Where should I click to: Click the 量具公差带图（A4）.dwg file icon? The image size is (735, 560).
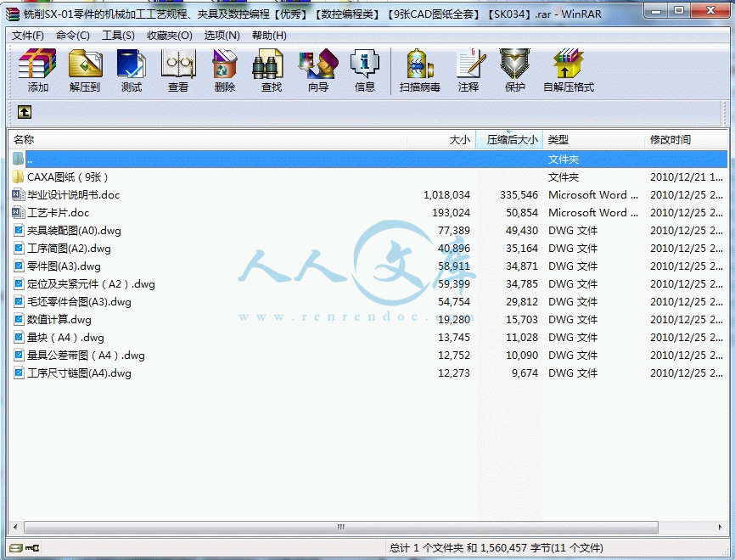(19, 356)
